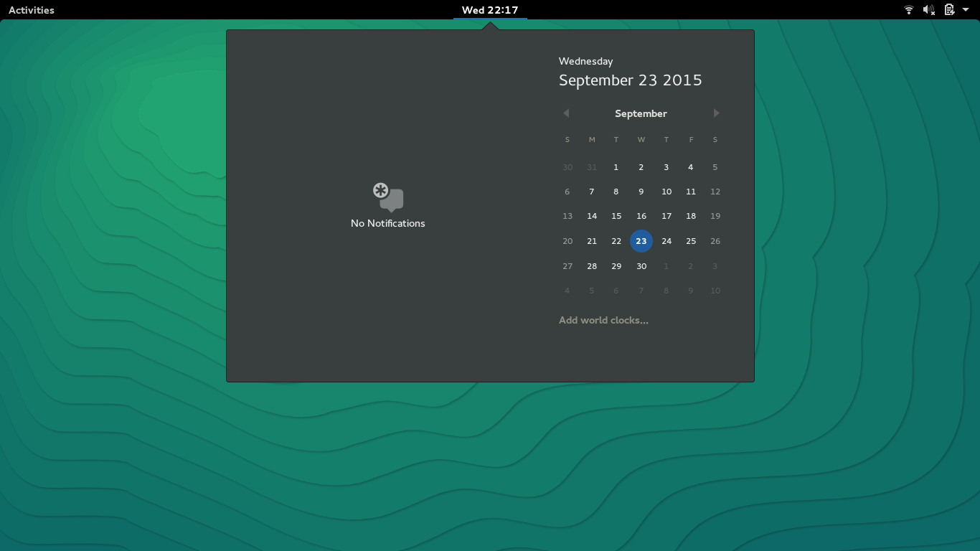
Task: Open the system menu dropdown arrow
Action: pos(966,10)
